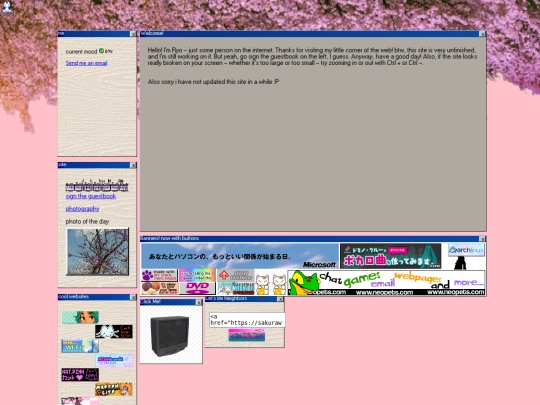Click the sakura site button under the embed code
This screenshot has height=405, width=540.
[247, 335]
